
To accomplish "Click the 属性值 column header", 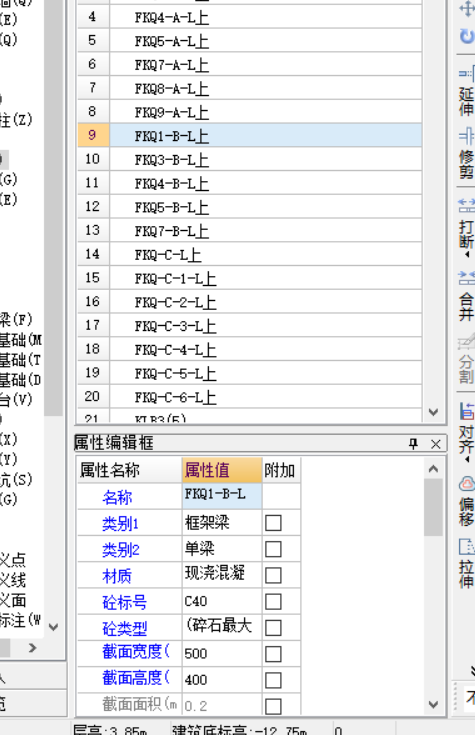I will point(222,470).
